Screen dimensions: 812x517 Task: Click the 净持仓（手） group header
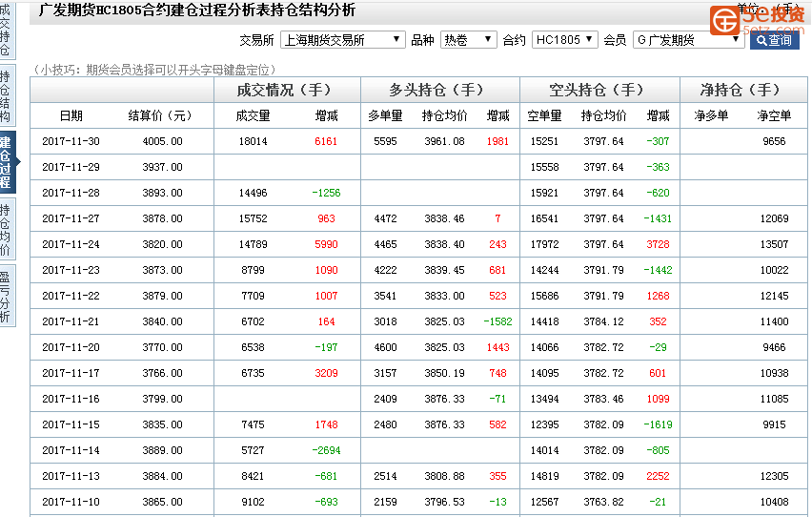point(743,90)
